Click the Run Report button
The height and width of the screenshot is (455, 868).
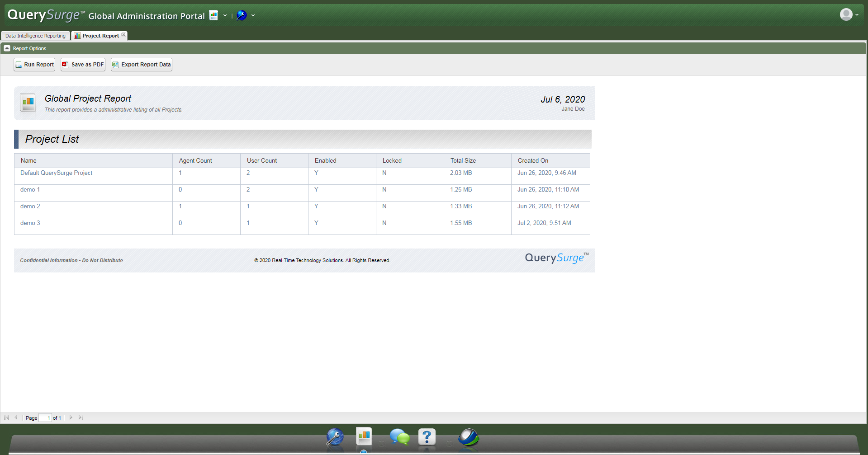coord(34,65)
